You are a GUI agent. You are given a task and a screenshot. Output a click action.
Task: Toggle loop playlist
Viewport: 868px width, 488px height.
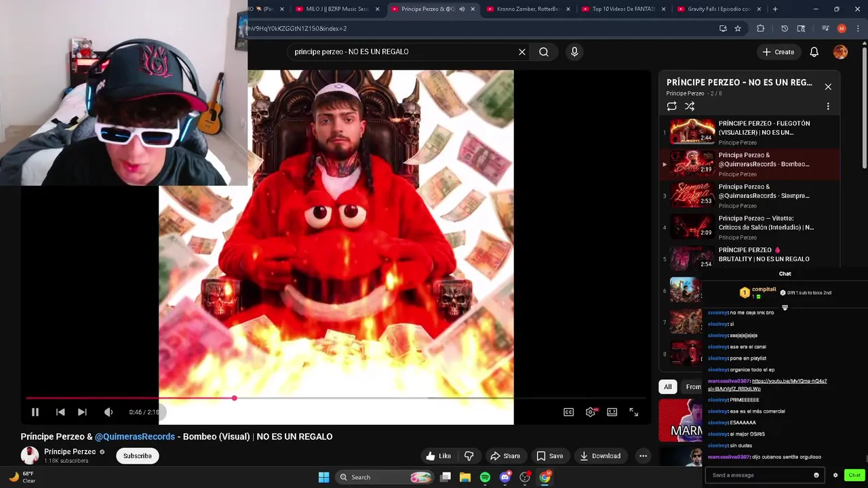[672, 106]
